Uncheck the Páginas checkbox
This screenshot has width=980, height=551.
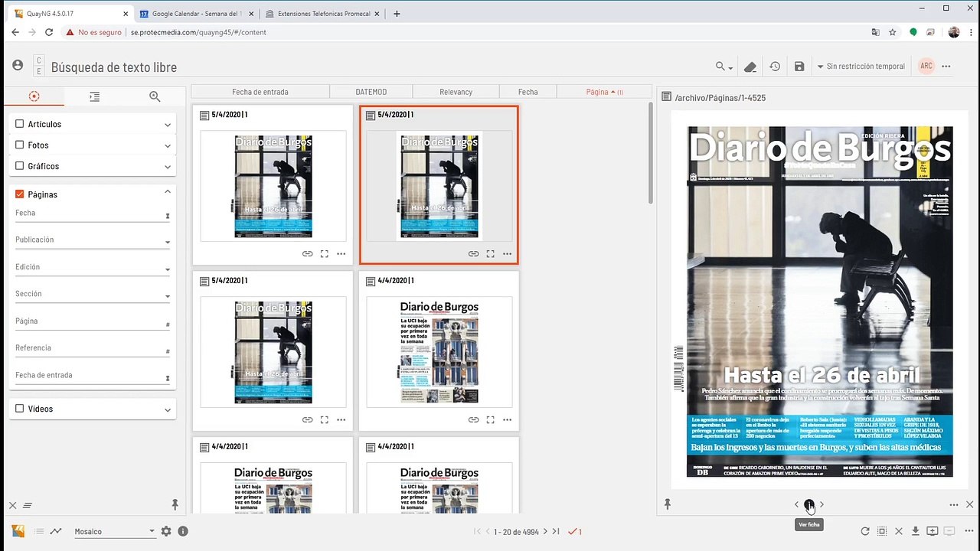tap(20, 194)
